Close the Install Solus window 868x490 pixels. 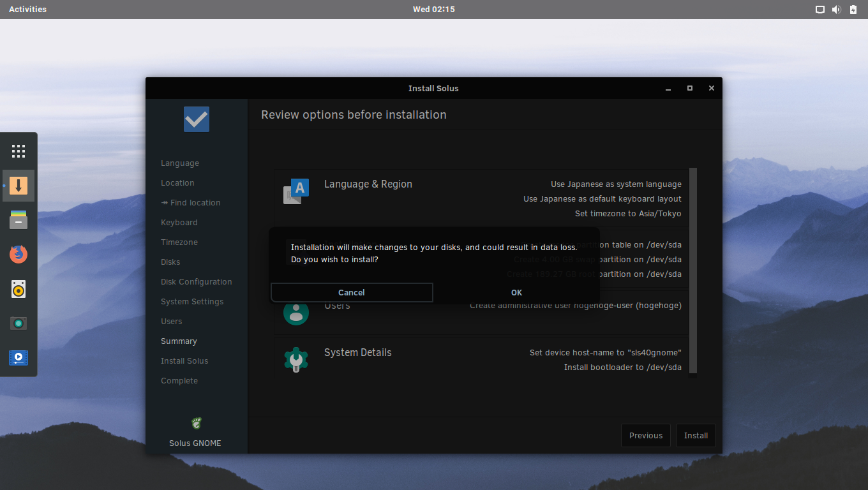coord(712,89)
